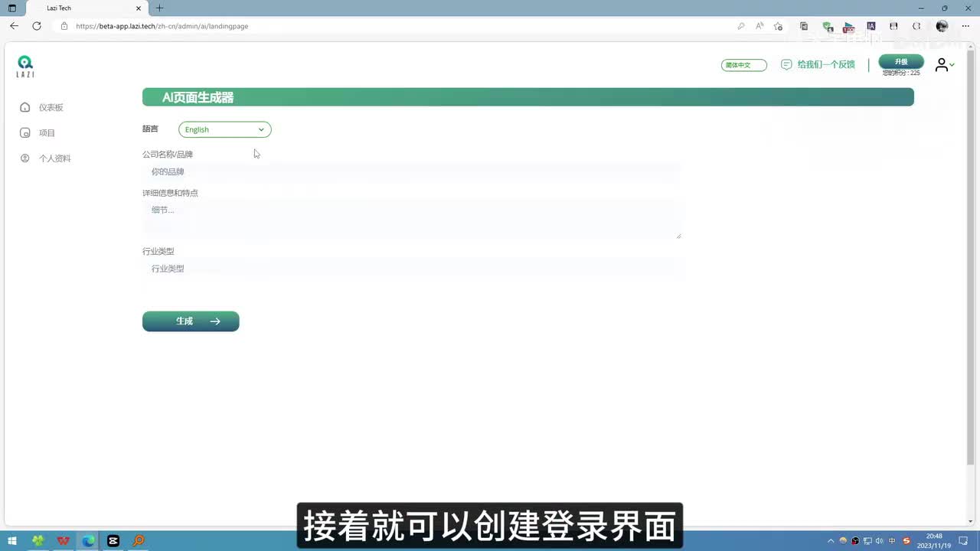Add page to favorites star icon

click(779, 26)
